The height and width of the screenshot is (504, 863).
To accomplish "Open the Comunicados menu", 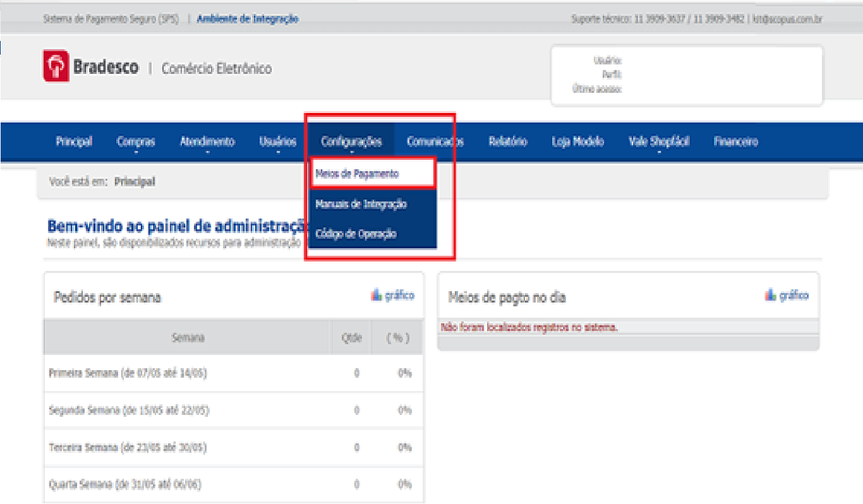I will pos(435,141).
